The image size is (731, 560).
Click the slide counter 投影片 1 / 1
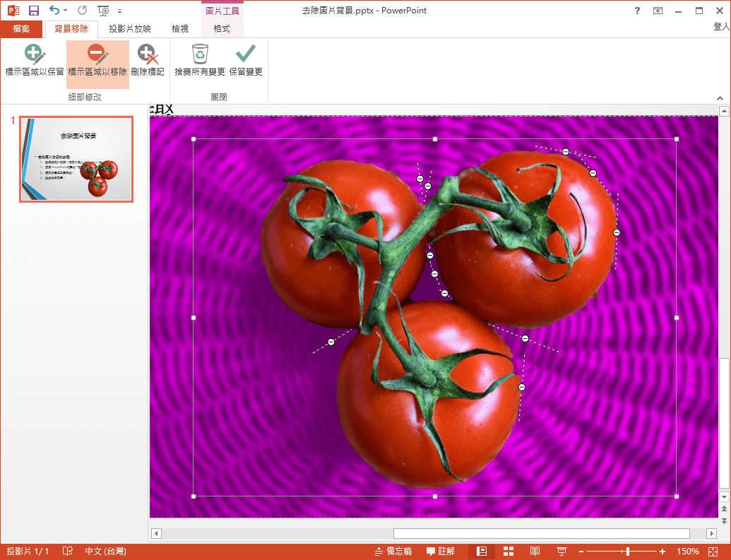coord(28,551)
